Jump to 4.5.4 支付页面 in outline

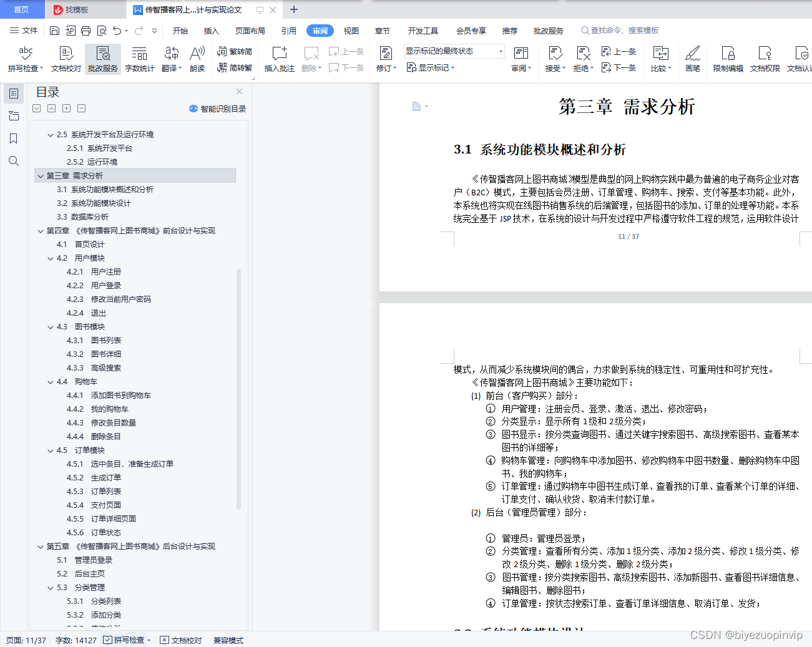pos(94,505)
